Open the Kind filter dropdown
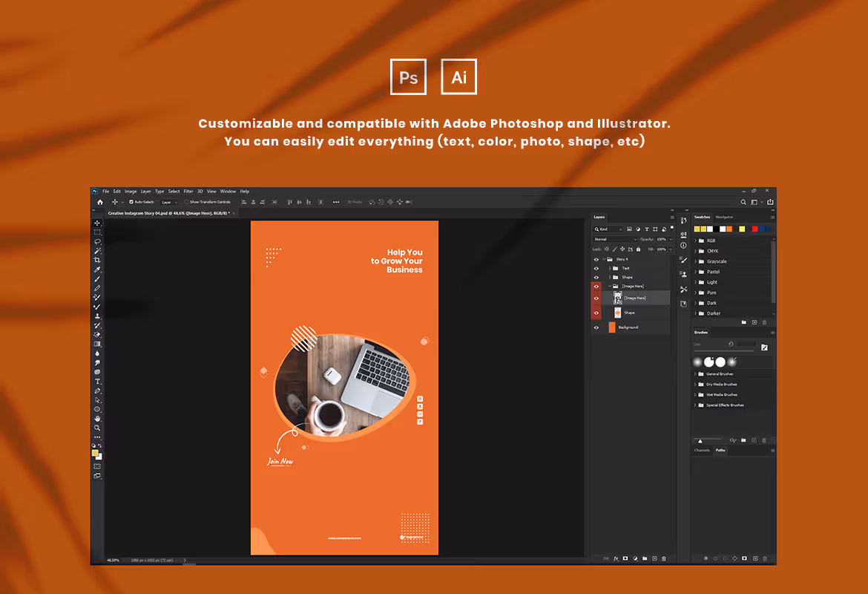 pos(608,229)
